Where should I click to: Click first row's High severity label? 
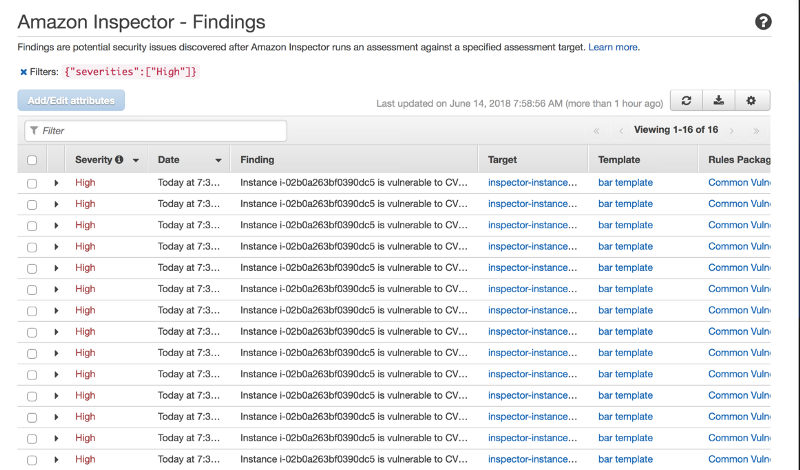(x=85, y=183)
